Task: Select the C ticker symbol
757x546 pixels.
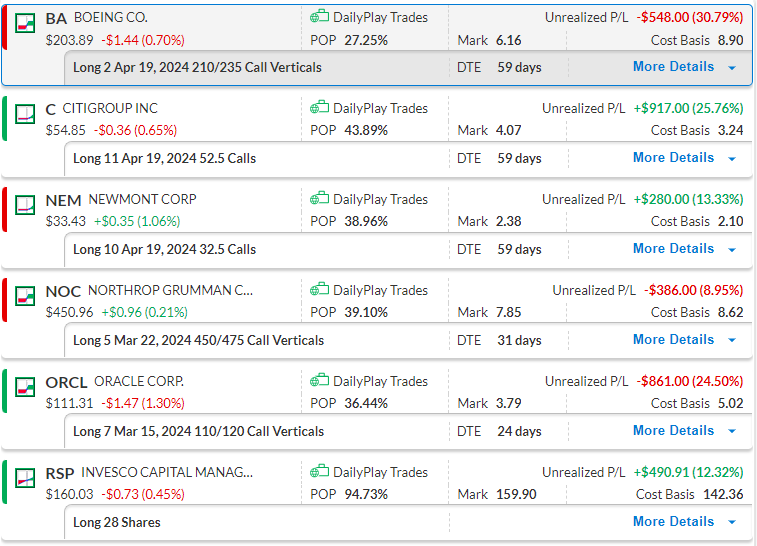Action: click(x=51, y=110)
